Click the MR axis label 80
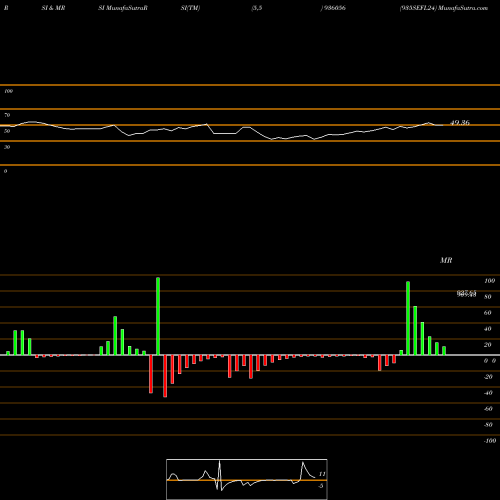The image size is (500, 500). tap(488, 297)
